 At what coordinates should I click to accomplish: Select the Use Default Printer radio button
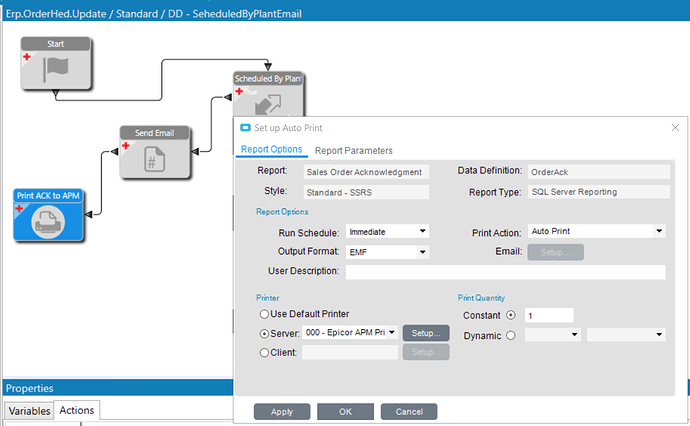264,314
